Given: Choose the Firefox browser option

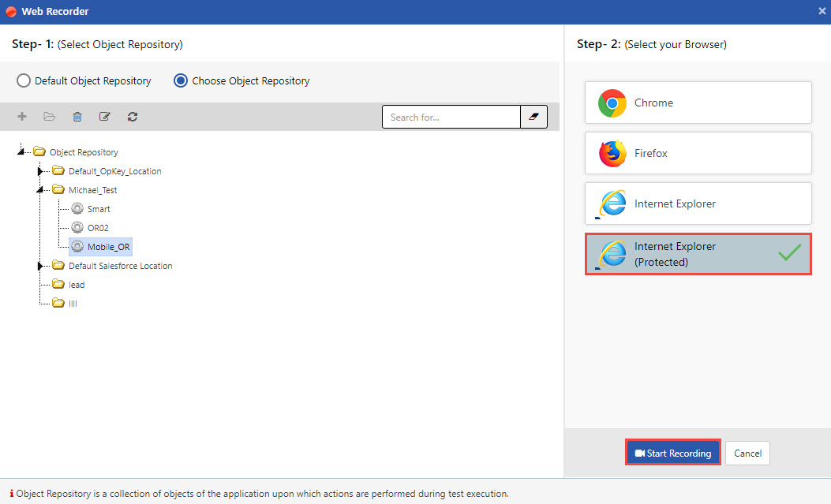Looking at the screenshot, I should click(x=698, y=153).
